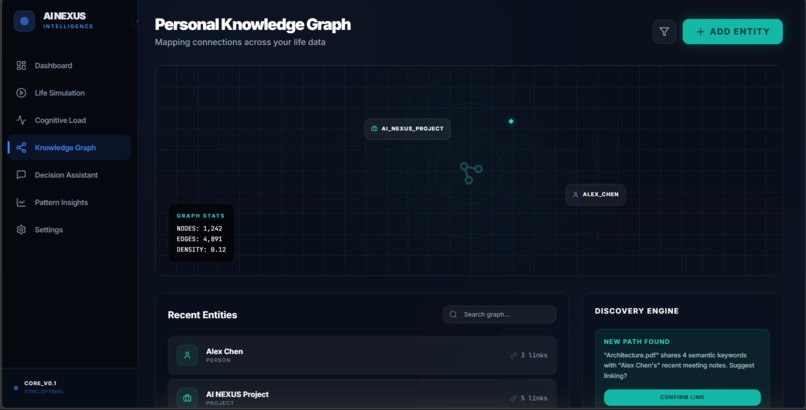This screenshot has width=806, height=410.
Task: Click the plus icon in Add Entity
Action: (700, 32)
